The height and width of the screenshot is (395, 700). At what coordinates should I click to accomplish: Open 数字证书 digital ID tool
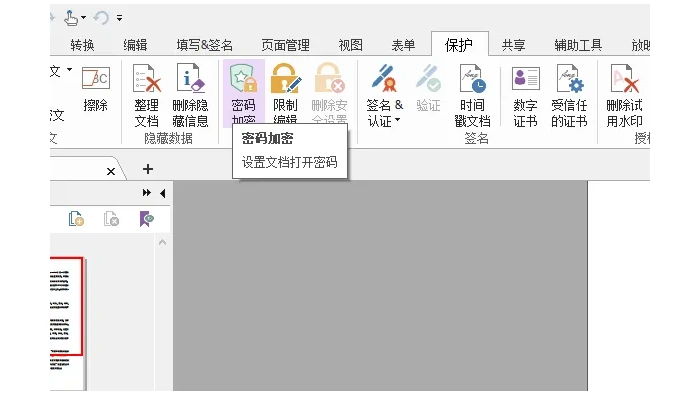525,96
